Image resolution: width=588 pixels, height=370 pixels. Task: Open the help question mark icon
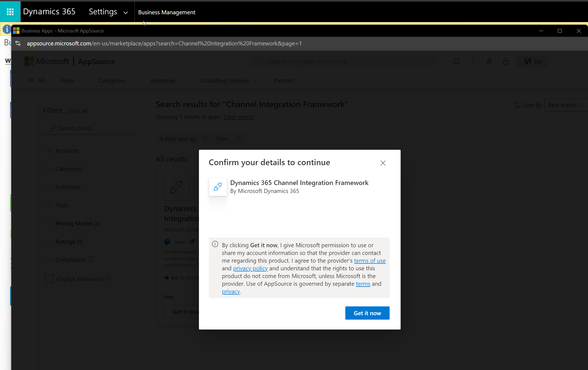[x=472, y=61]
